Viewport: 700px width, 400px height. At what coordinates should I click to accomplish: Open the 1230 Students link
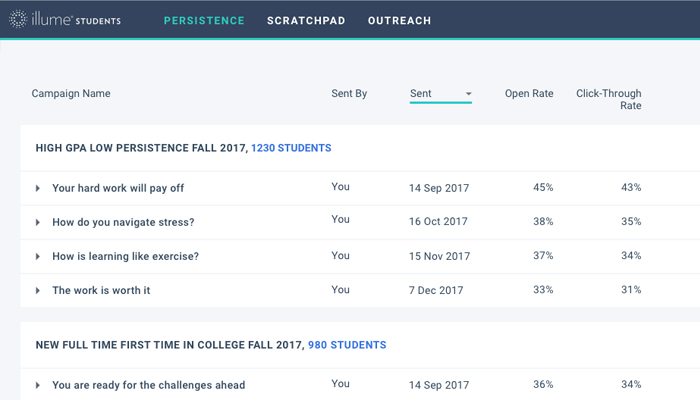[291, 148]
